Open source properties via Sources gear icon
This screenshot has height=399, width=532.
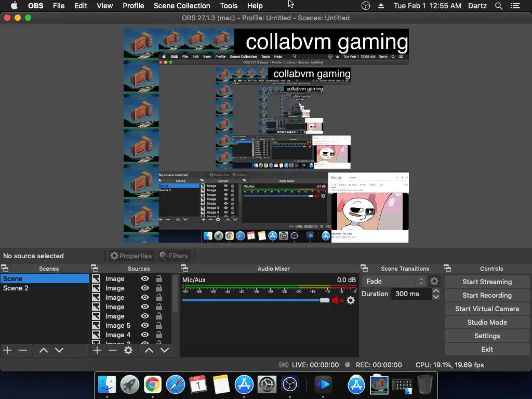[128, 350]
